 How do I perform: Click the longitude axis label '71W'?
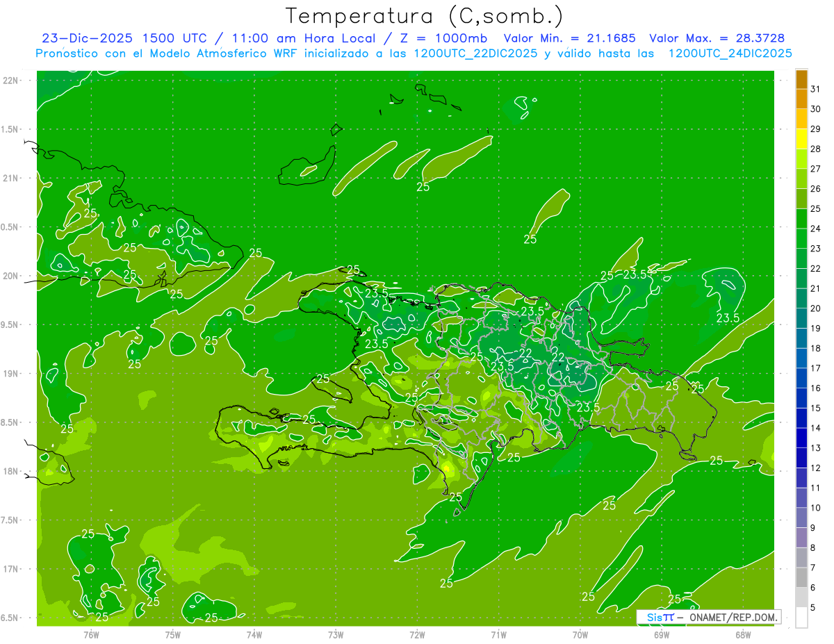[x=498, y=635]
